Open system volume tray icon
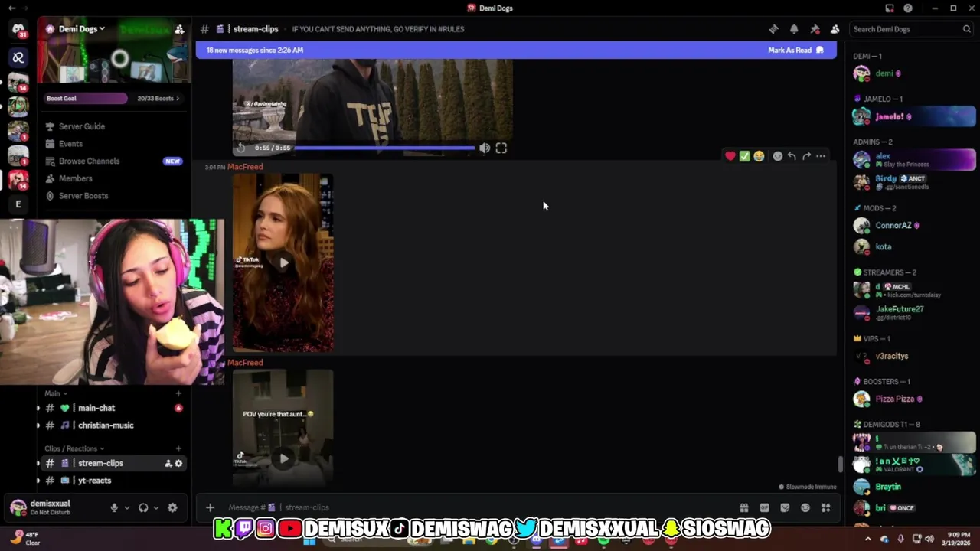The width and height of the screenshot is (980, 551). (929, 539)
